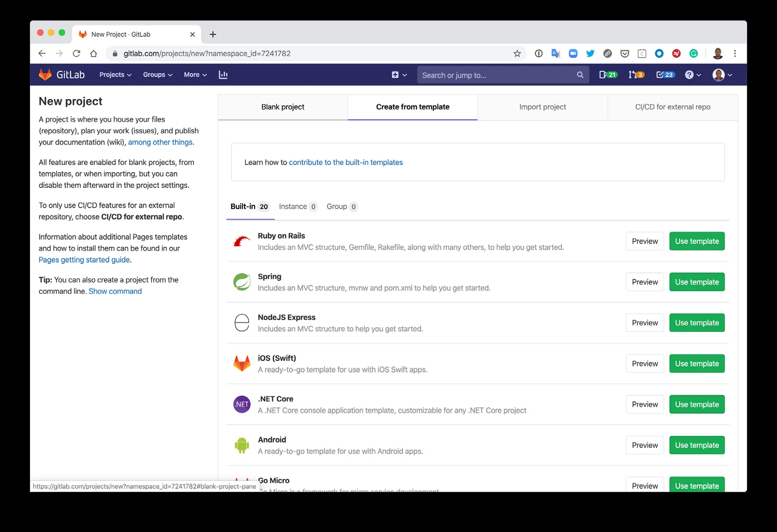Expand the Groups dropdown menu
The width and height of the screenshot is (777, 532).
click(x=158, y=75)
